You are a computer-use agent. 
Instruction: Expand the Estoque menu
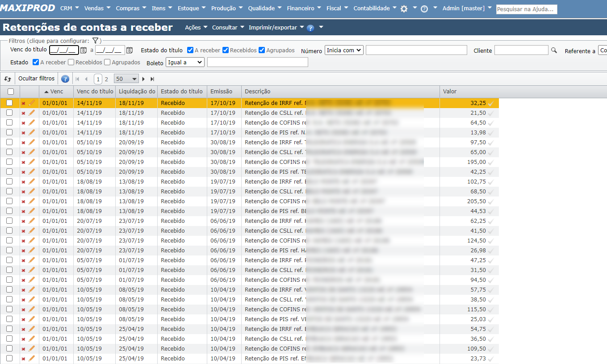point(192,8)
